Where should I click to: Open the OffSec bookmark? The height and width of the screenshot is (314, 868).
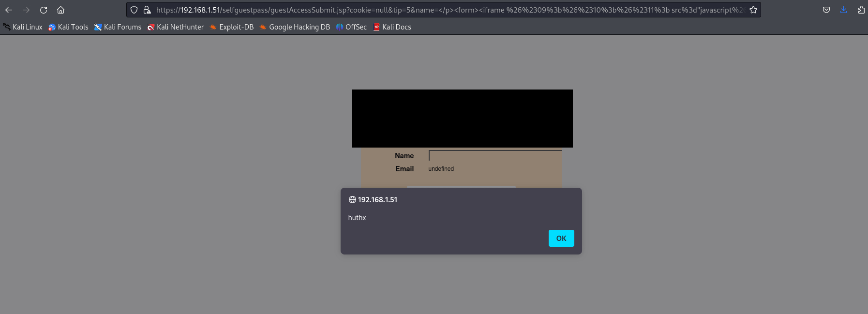pos(351,27)
